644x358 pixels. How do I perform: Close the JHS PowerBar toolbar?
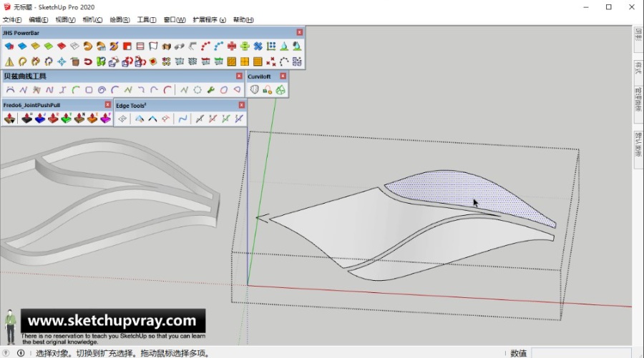299,32
